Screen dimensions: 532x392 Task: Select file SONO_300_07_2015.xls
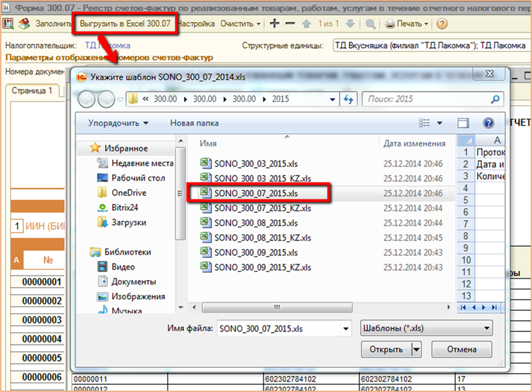coord(255,192)
